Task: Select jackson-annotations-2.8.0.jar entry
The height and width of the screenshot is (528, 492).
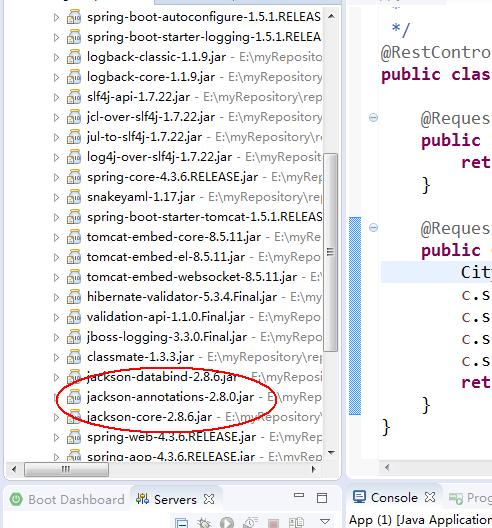Action: click(170, 397)
